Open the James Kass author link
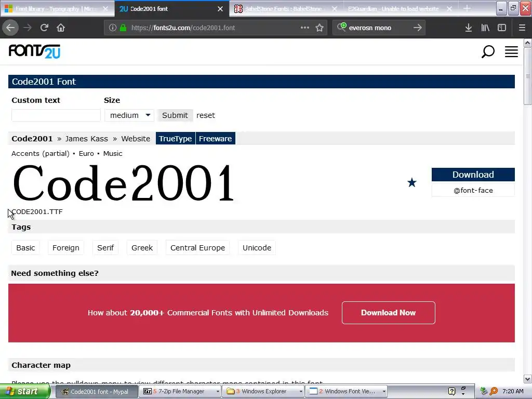532x399 pixels. (x=87, y=139)
